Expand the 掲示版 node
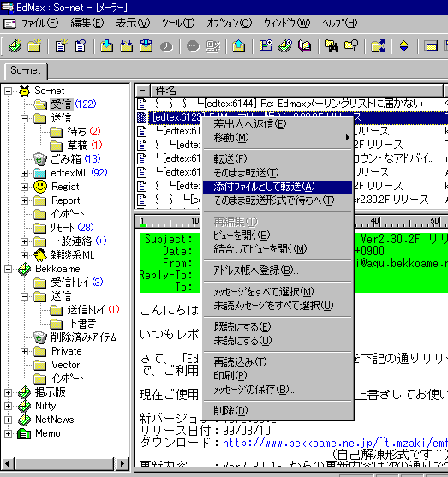The width and height of the screenshot is (448, 477). [9, 392]
